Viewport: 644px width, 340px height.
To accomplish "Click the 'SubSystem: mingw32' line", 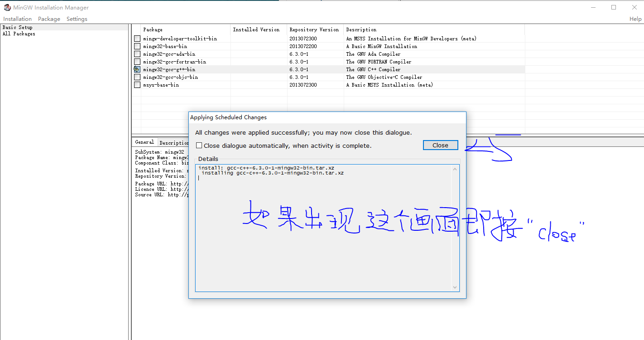I will click(x=159, y=152).
